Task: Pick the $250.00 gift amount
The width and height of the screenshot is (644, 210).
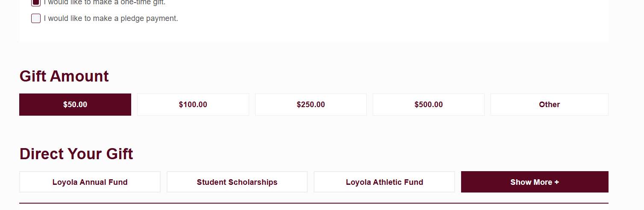Action: pos(311,105)
